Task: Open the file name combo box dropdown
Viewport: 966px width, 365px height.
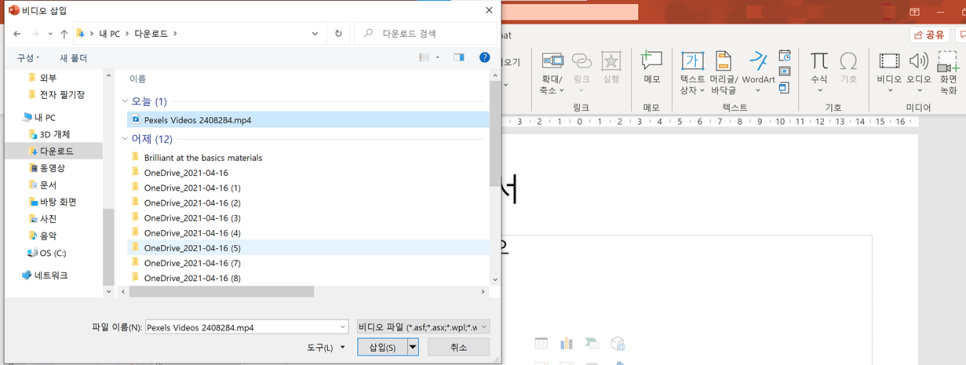Action: pyautogui.click(x=343, y=327)
